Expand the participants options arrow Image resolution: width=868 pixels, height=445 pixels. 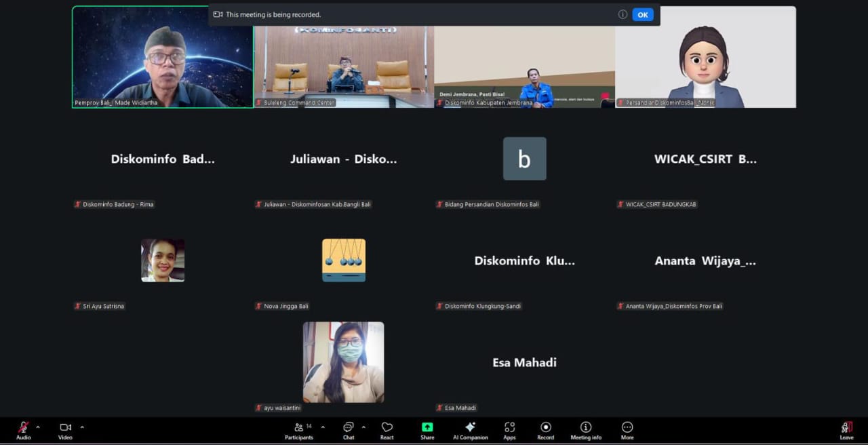[323, 427]
